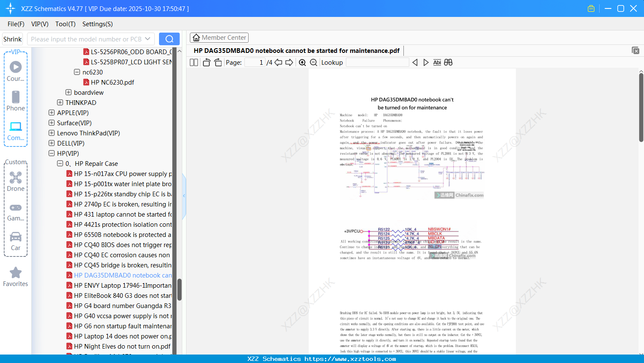Open www.xzztools.com link in status bar

[350, 359]
